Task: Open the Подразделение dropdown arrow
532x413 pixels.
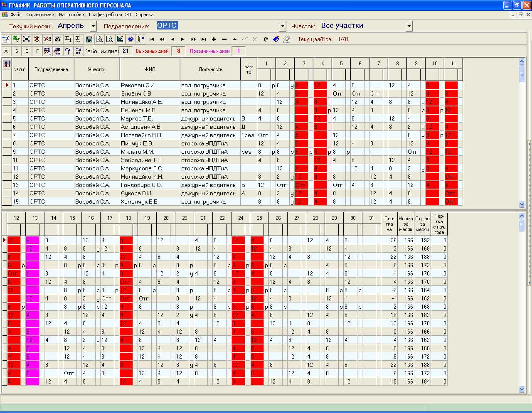Action: click(x=283, y=26)
